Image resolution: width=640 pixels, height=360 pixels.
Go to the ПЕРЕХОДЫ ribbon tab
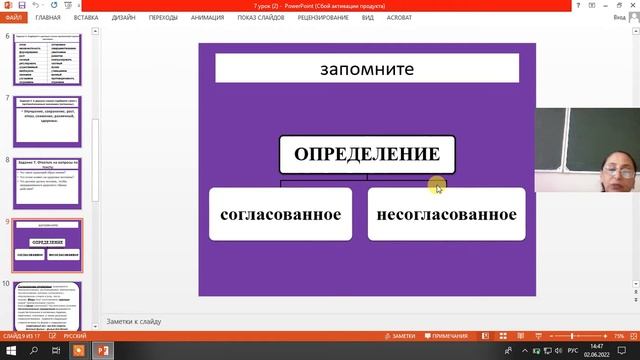163,18
